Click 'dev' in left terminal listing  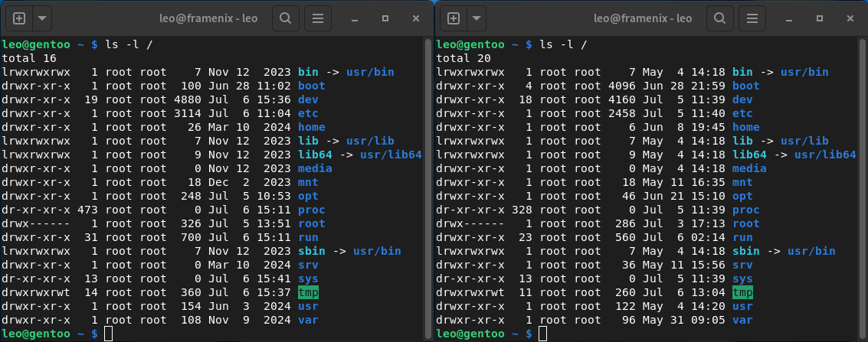[x=308, y=99]
